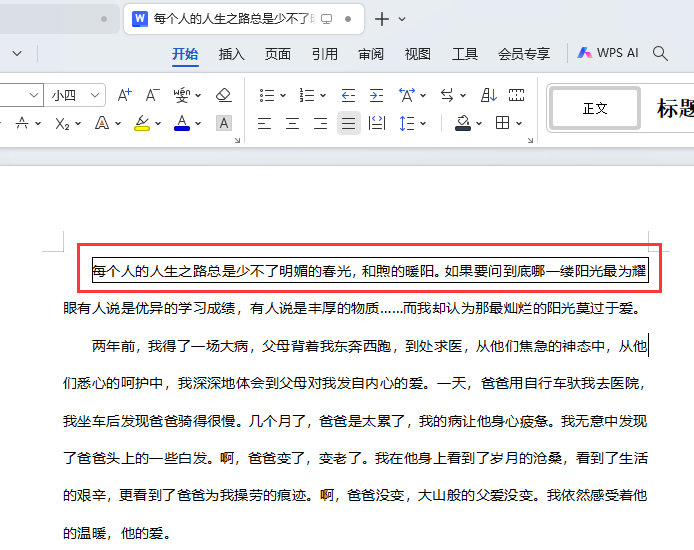Apply yellow highlight color
This screenshot has height=550, width=694.
(142, 123)
